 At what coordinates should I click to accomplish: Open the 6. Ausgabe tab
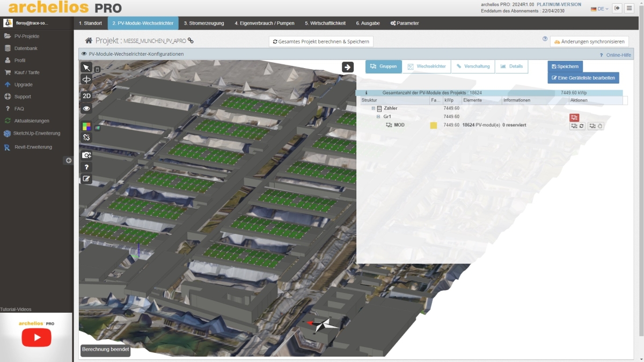coord(368,23)
